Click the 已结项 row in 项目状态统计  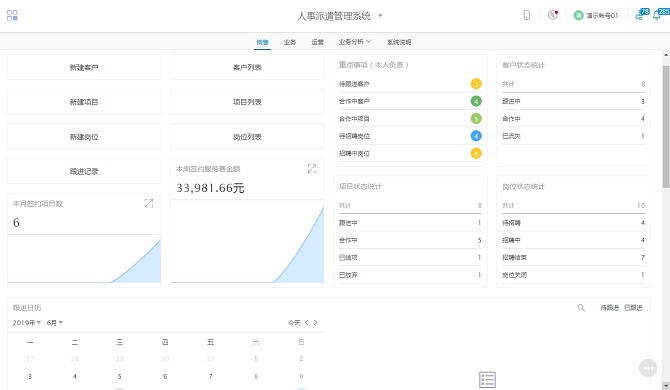(410, 257)
